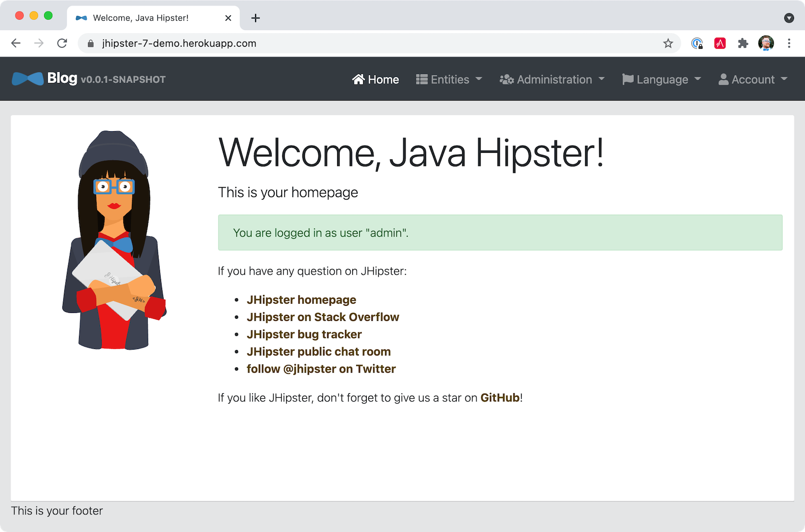This screenshot has width=805, height=532.
Task: Click the Welcome, Java Hipster! heading
Action: (411, 153)
